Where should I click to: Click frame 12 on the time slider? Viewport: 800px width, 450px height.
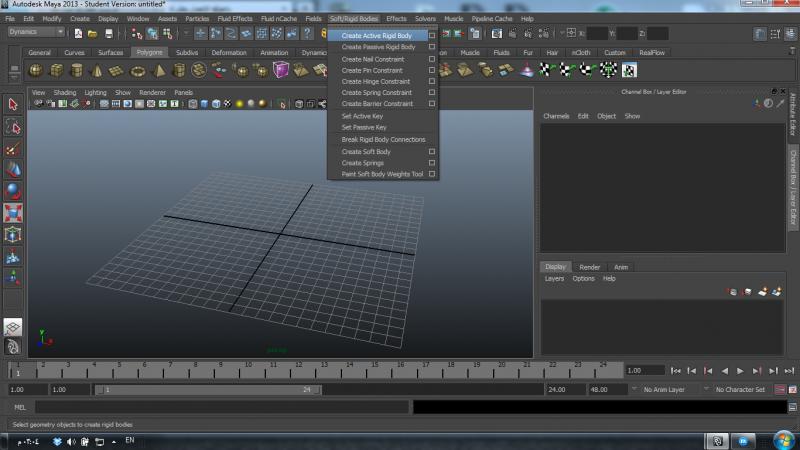299,369
